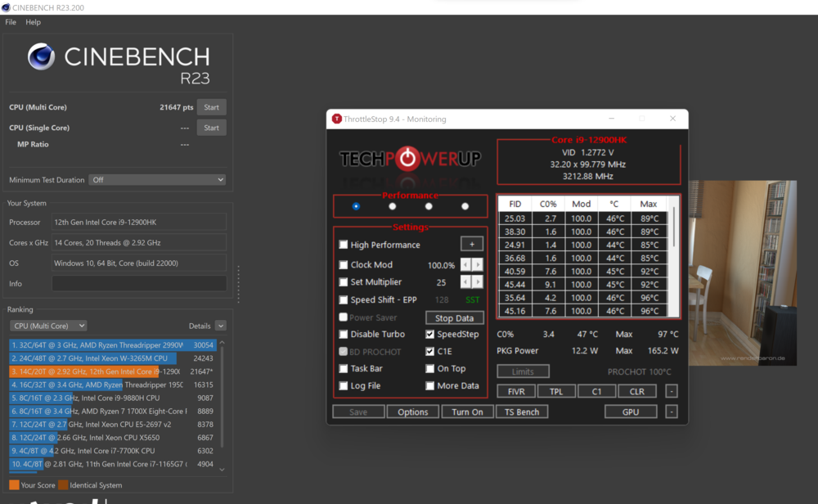The width and height of the screenshot is (818, 504).
Task: Click the minus button next to CLR
Action: coord(671,391)
